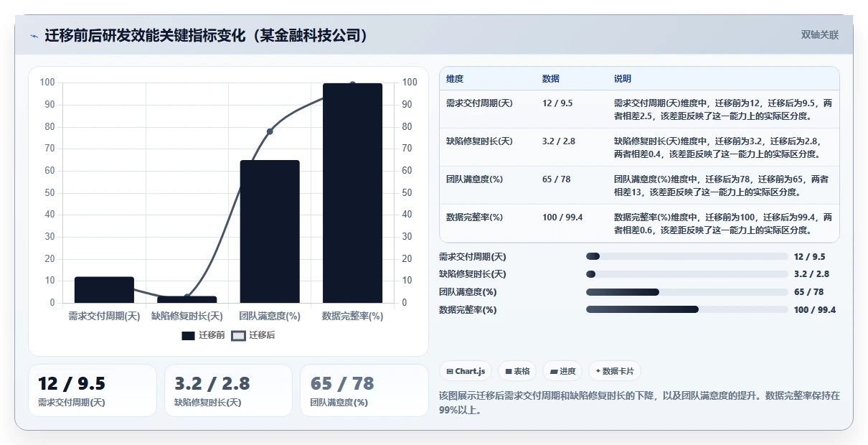Open the 3.2 / 2.8 data card
This screenshot has width=868, height=445.
point(228,390)
